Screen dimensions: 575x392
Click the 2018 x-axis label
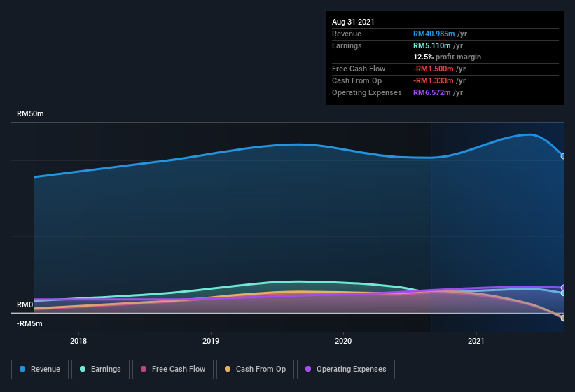tap(78, 341)
